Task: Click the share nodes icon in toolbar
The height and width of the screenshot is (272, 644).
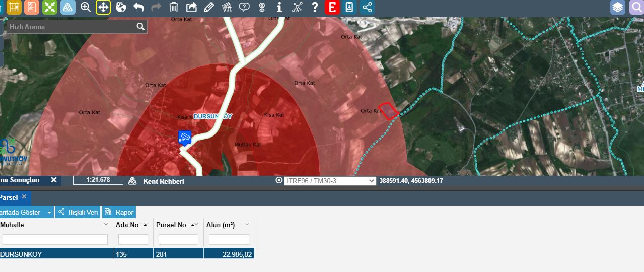Action: click(368, 7)
